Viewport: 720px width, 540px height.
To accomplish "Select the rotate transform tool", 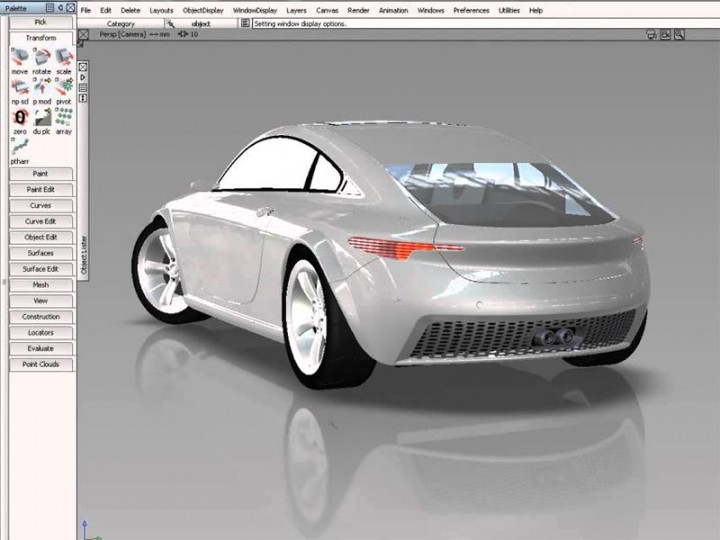I will pos(41,61).
